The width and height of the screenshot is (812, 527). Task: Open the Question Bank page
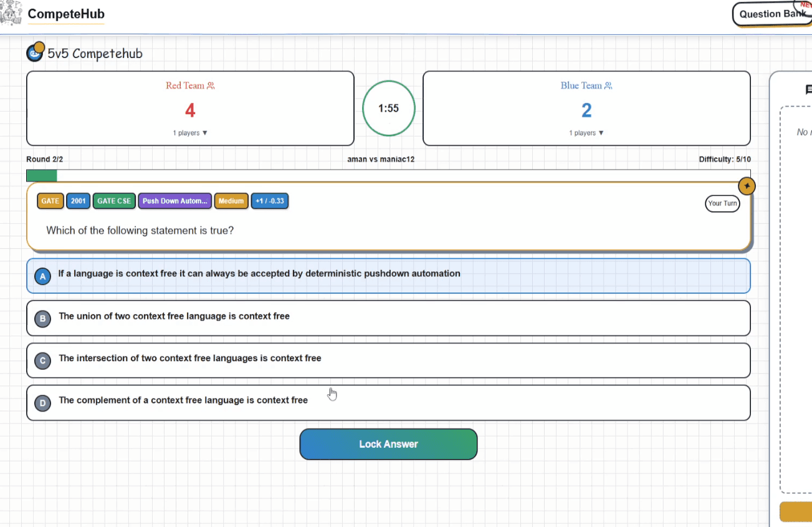[771, 14]
